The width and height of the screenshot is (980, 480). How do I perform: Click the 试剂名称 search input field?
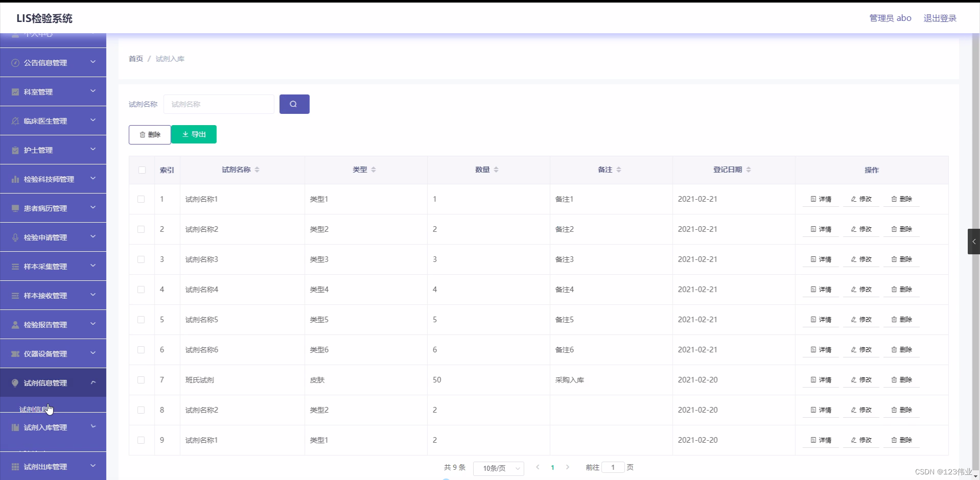point(218,104)
